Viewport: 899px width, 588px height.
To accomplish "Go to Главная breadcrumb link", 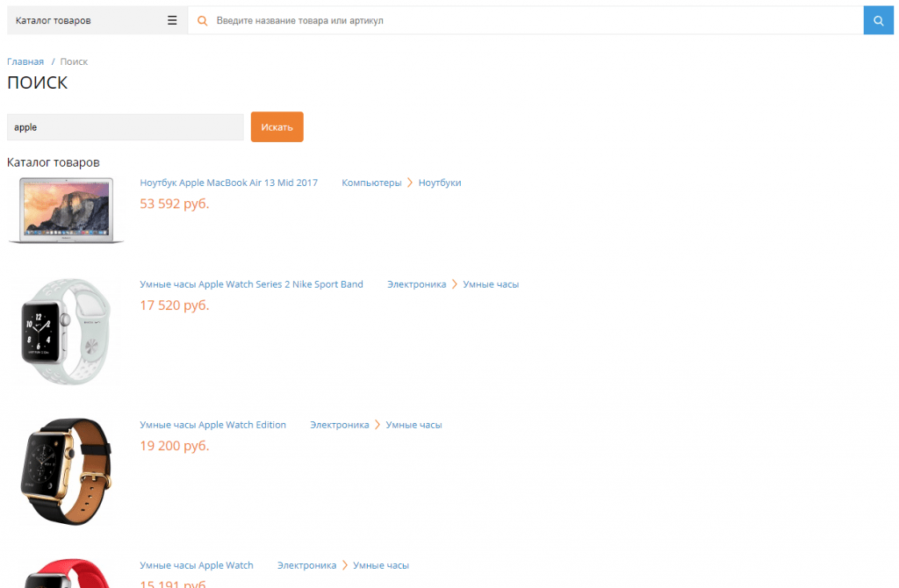I will (x=25, y=61).
